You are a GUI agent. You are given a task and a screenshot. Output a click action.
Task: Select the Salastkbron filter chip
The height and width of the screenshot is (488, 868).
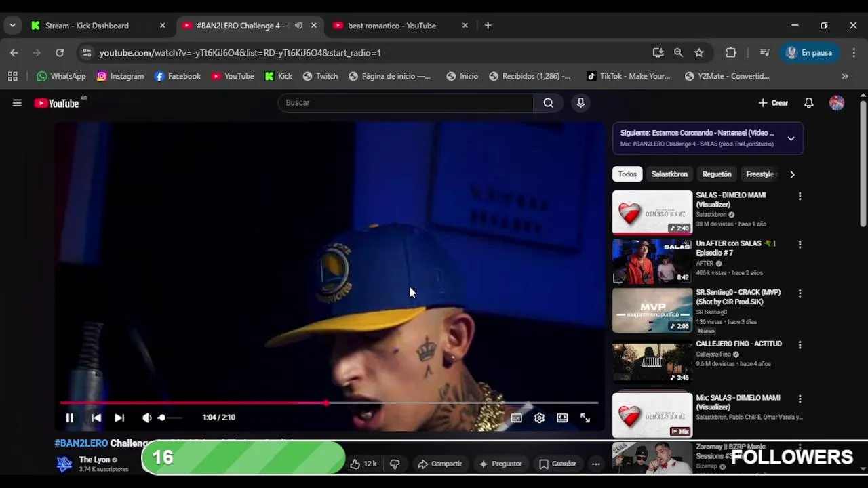point(669,174)
